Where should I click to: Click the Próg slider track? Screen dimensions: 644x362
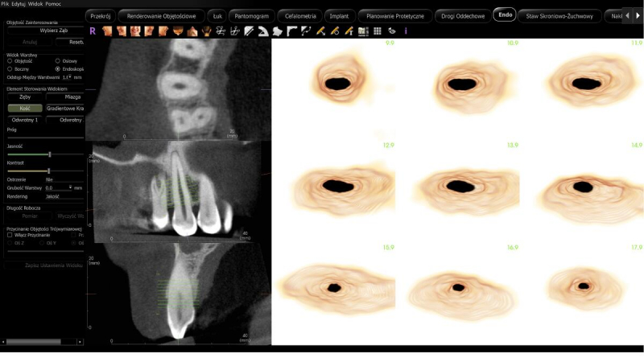(46, 138)
